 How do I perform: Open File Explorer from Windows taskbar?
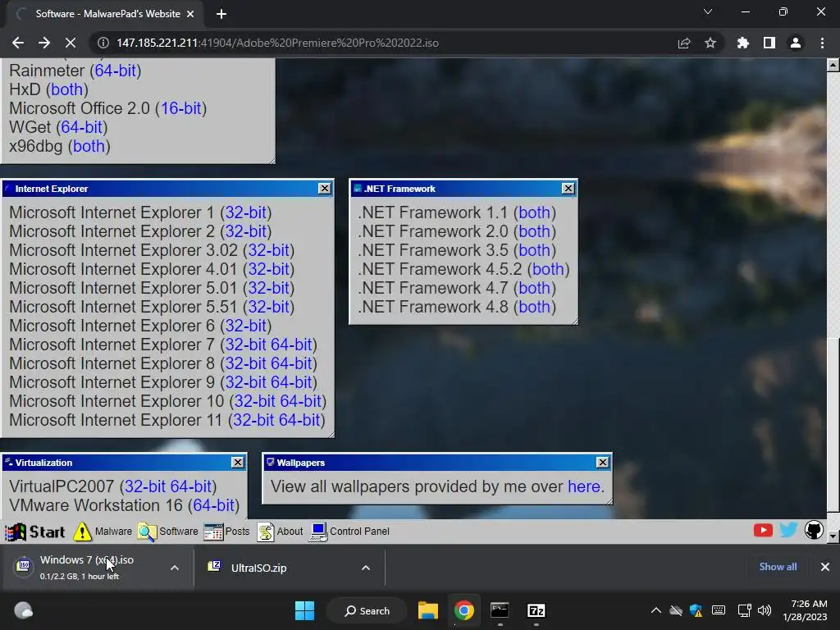pos(428,610)
